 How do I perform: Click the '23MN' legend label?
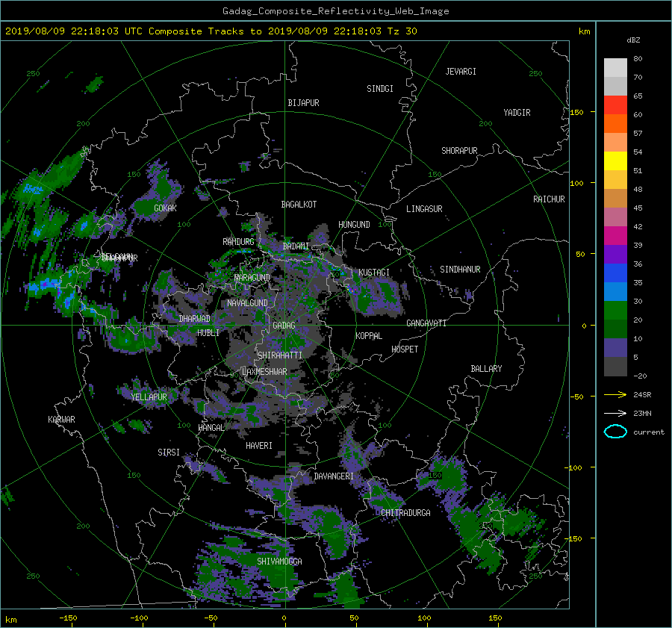coord(642,413)
